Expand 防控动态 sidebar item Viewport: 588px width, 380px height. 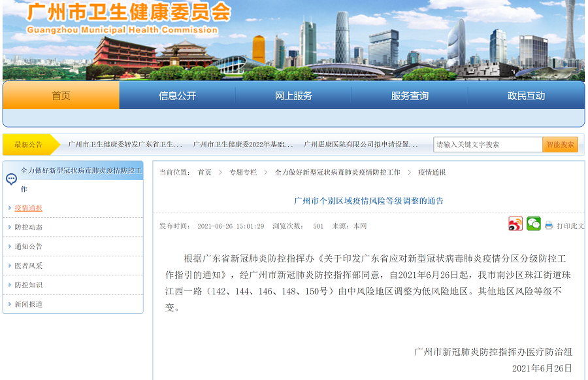tap(28, 227)
